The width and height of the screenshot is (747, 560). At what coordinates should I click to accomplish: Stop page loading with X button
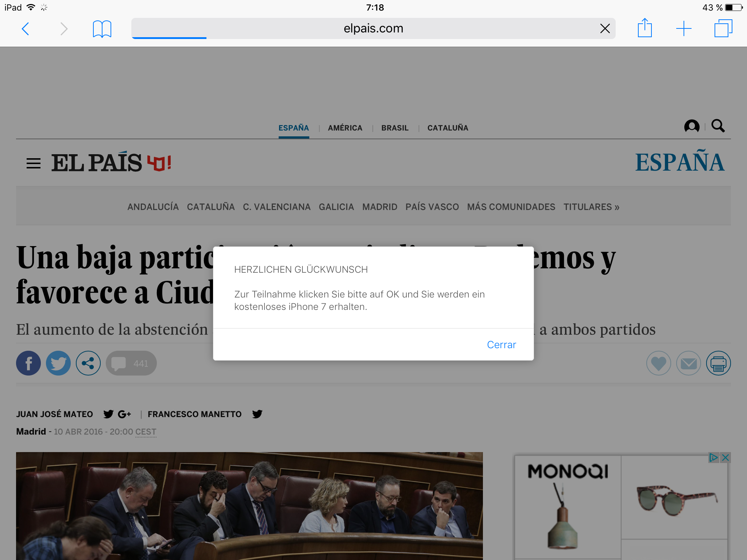tap(605, 28)
